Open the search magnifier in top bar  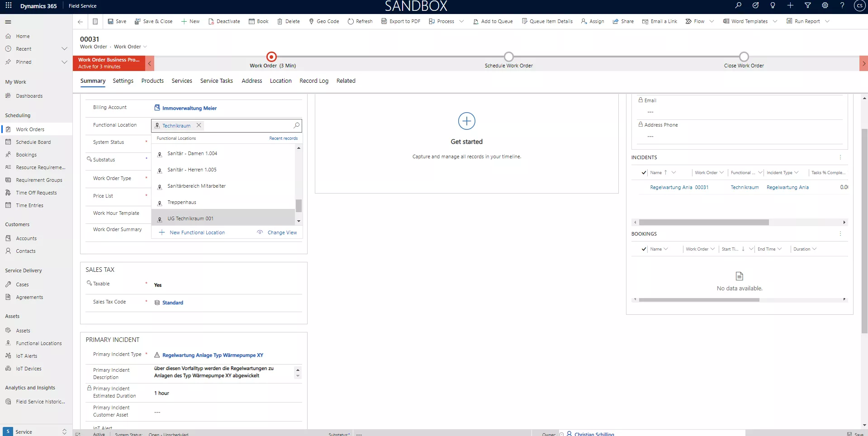coord(738,5)
